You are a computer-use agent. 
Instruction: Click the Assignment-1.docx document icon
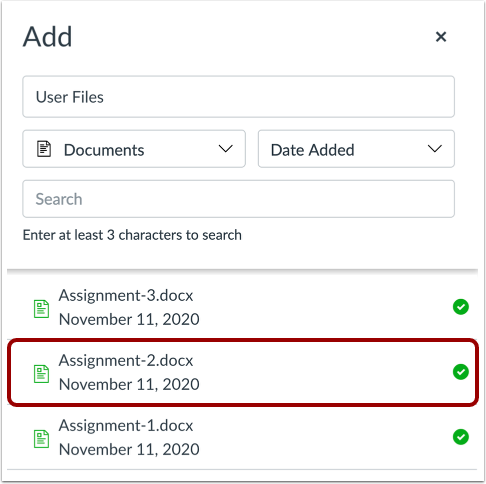pyautogui.click(x=41, y=439)
